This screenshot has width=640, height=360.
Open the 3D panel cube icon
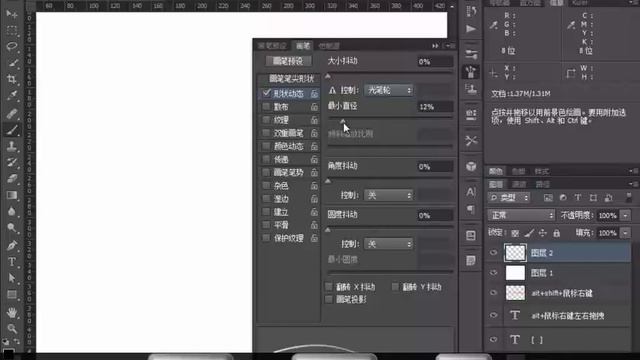[471, 166]
